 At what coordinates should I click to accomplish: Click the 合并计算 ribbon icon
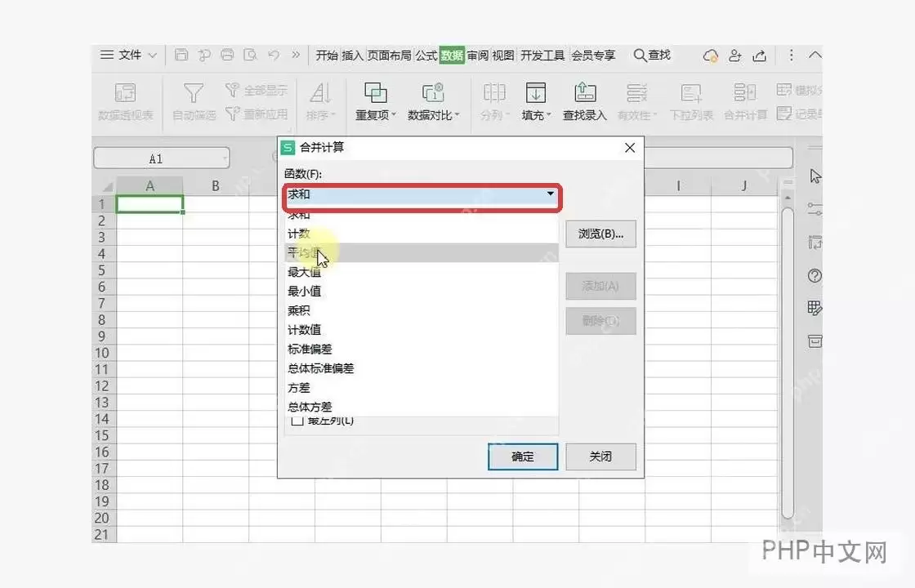point(745,93)
